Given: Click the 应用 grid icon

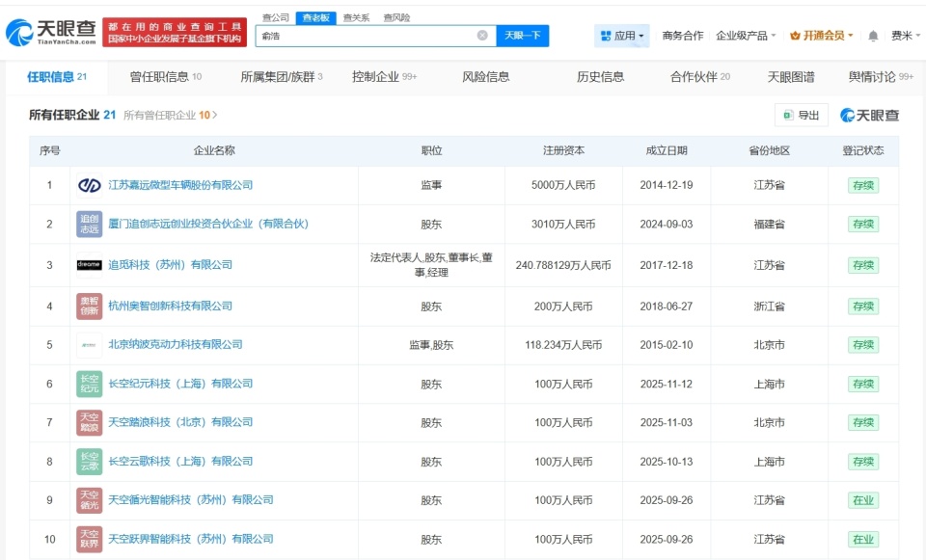Looking at the screenshot, I should pos(604,35).
